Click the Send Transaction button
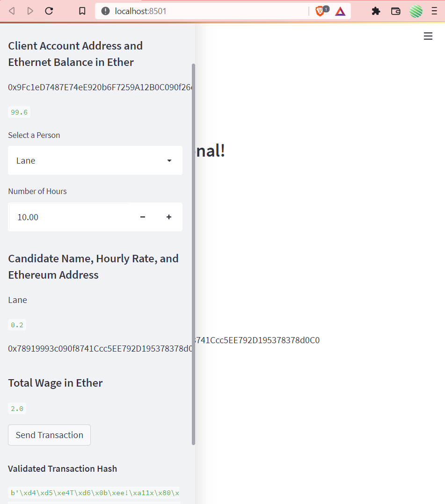445x504 pixels. click(x=49, y=435)
